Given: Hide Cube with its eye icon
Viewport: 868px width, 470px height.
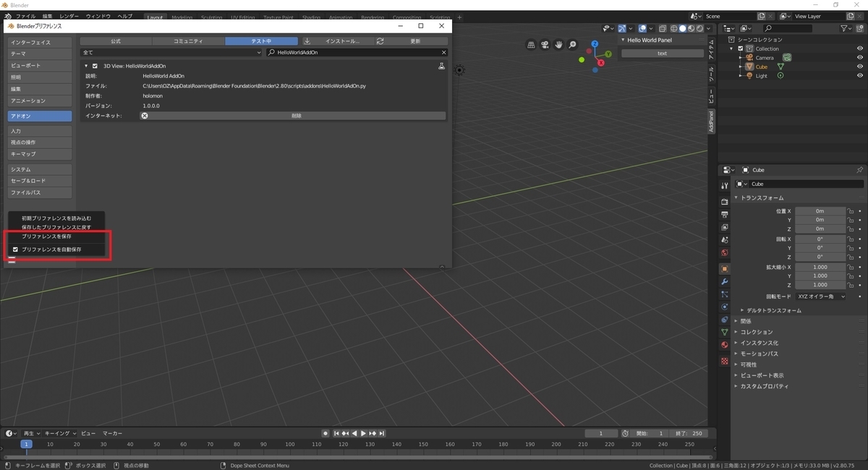Looking at the screenshot, I should (x=860, y=67).
